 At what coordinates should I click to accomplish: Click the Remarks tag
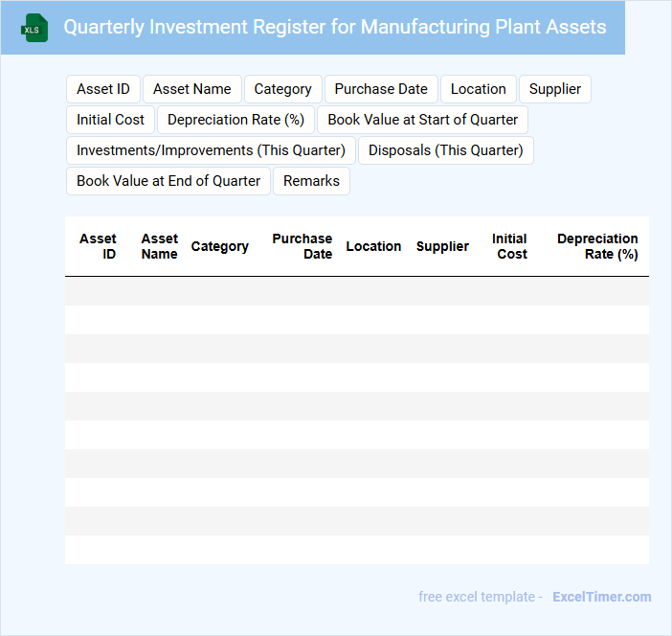pyautogui.click(x=311, y=181)
